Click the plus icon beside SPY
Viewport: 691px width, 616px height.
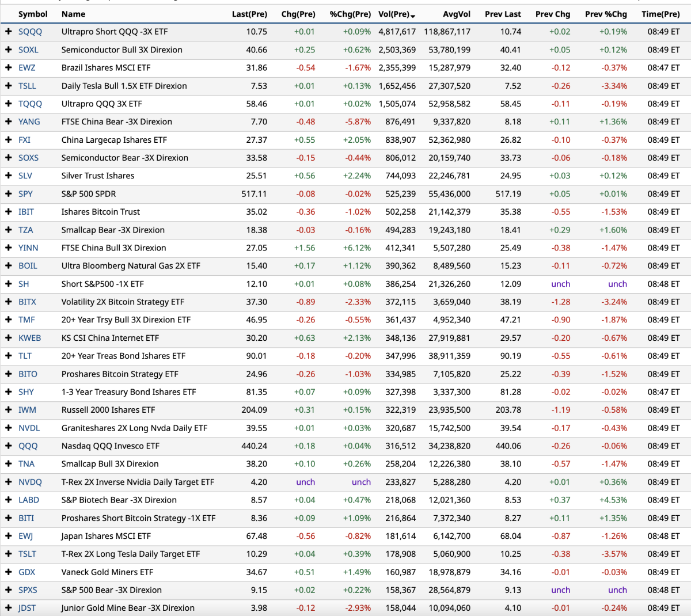pos(8,194)
